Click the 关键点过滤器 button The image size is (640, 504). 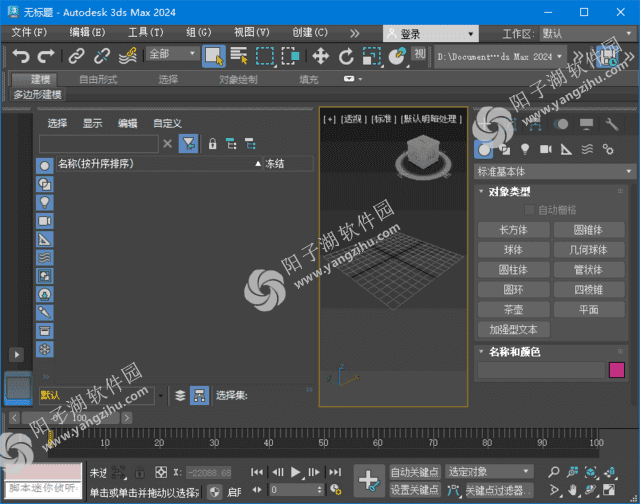pos(499,490)
